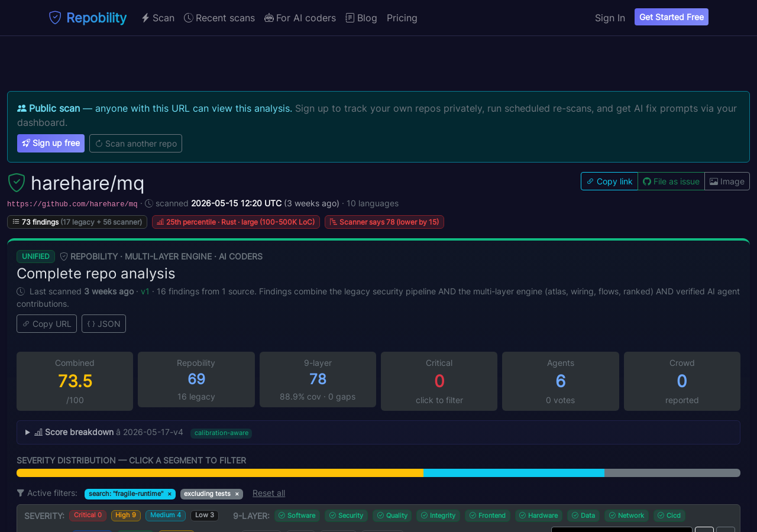Screen dimensions: 757x532
Task: Expand the Score breakdown section
Action: [x=378, y=432]
